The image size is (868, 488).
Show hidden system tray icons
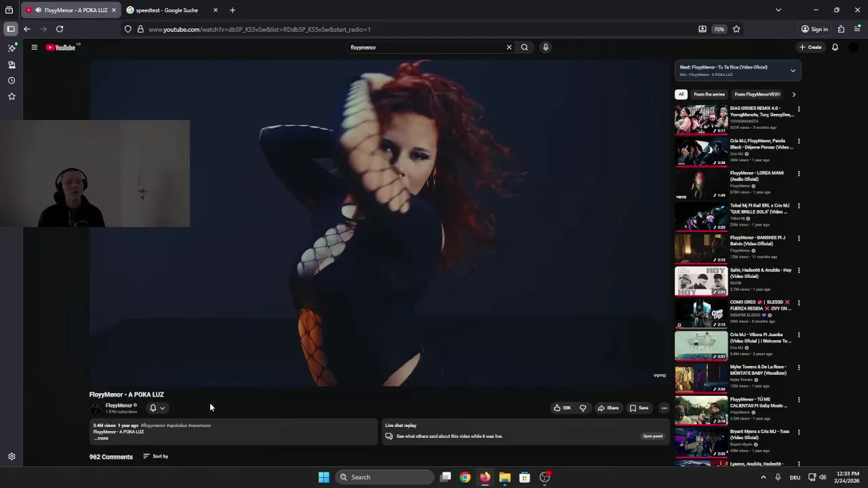pos(763,477)
